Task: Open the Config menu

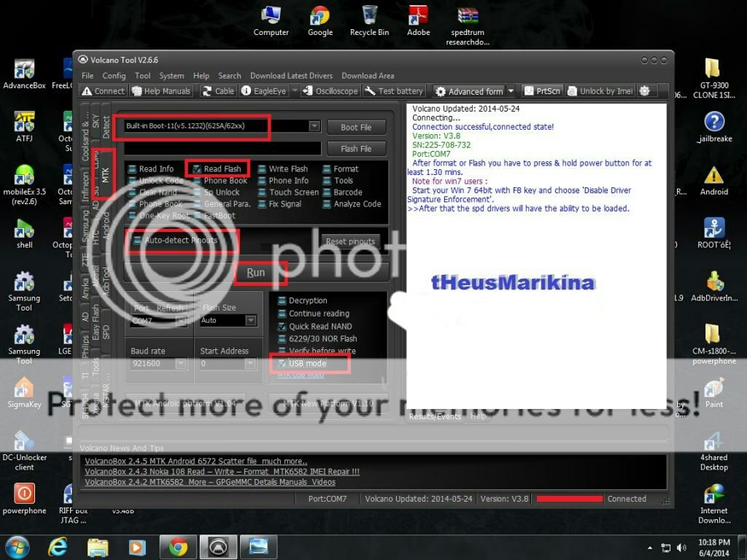Action: click(x=114, y=76)
